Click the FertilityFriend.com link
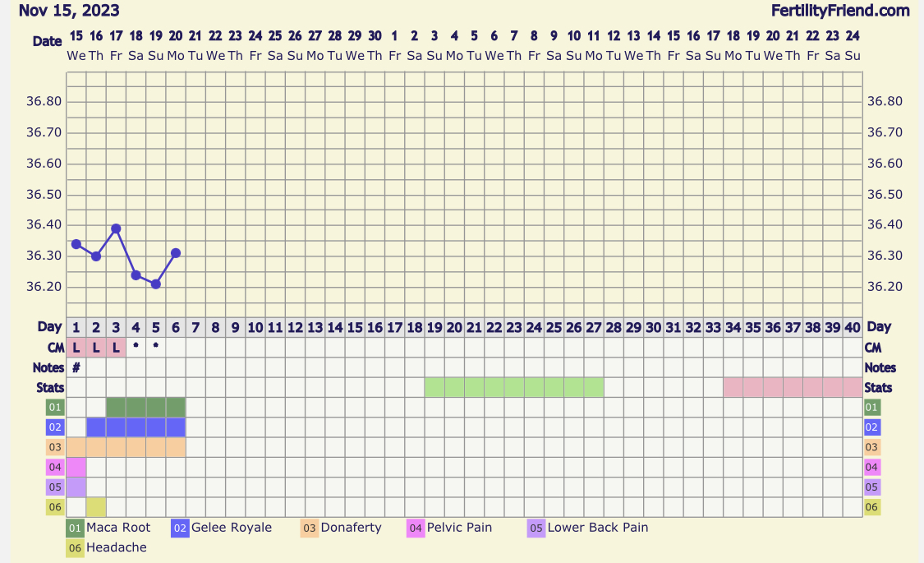Image resolution: width=924 pixels, height=563 pixels. pos(840,11)
